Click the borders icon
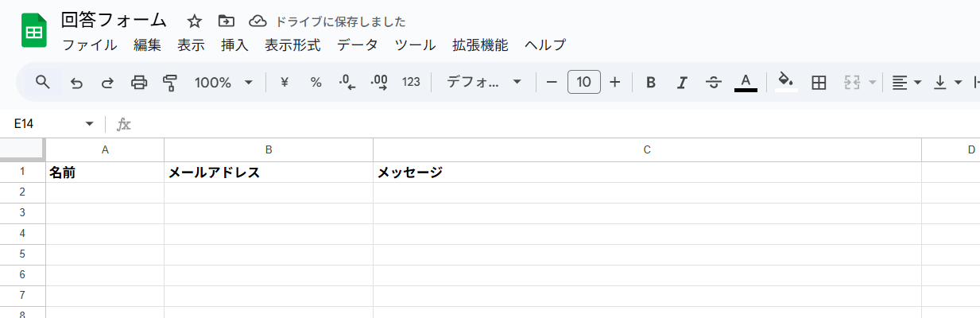Image resolution: width=980 pixels, height=318 pixels. 819,82
